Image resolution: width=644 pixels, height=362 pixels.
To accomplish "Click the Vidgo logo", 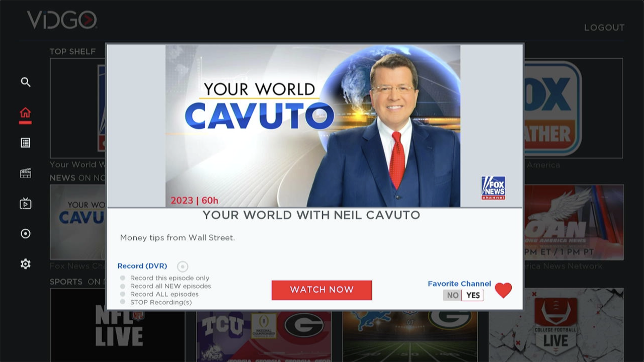I will tap(62, 20).
